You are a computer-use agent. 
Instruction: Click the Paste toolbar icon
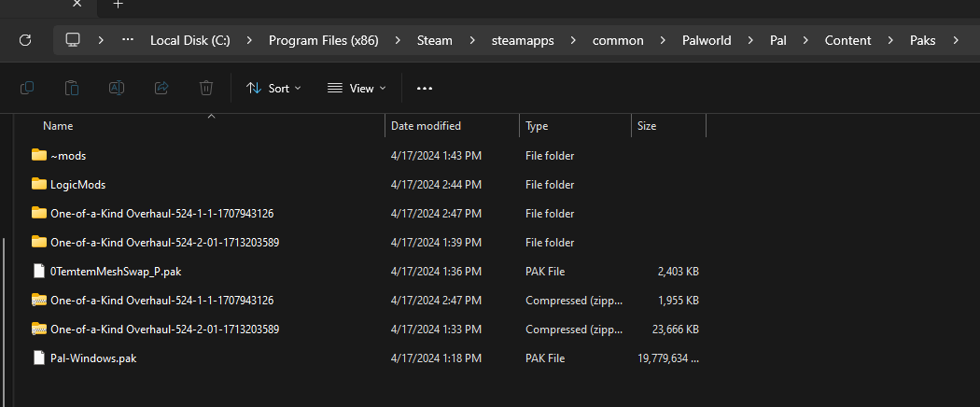72,88
